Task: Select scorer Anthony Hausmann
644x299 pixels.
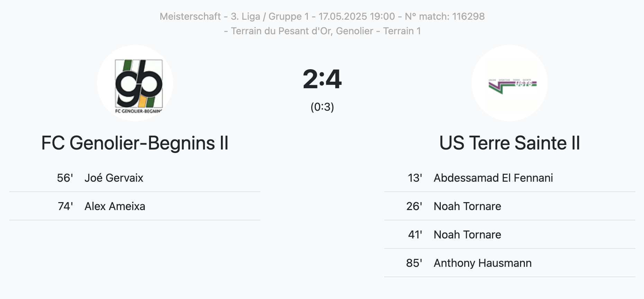Action: click(483, 263)
